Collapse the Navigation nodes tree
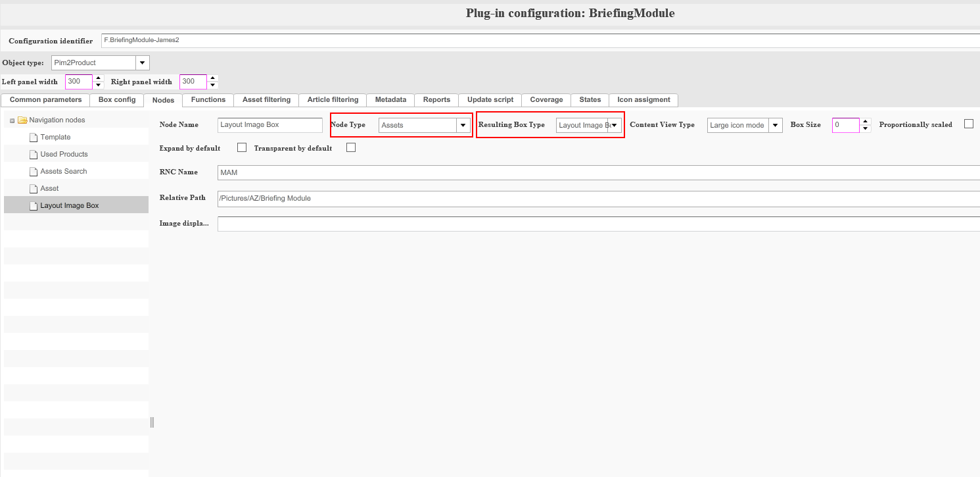 (12, 121)
